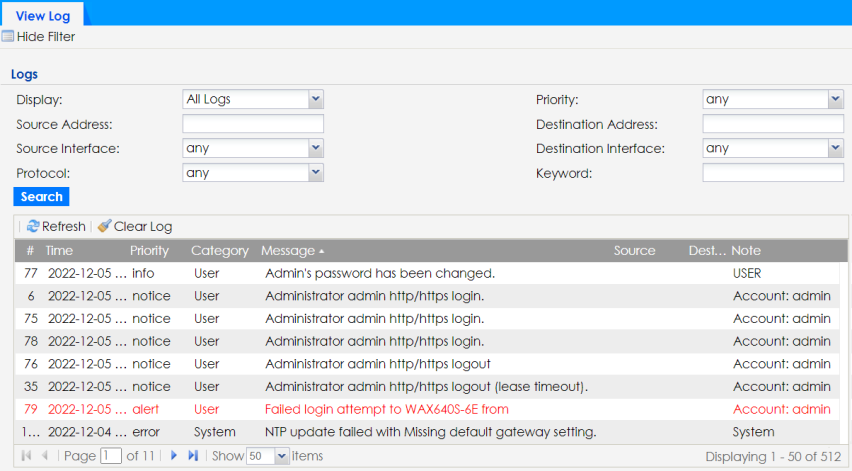This screenshot has width=852, height=471.
Task: Clear Log using the broom icon
Action: pos(104,227)
